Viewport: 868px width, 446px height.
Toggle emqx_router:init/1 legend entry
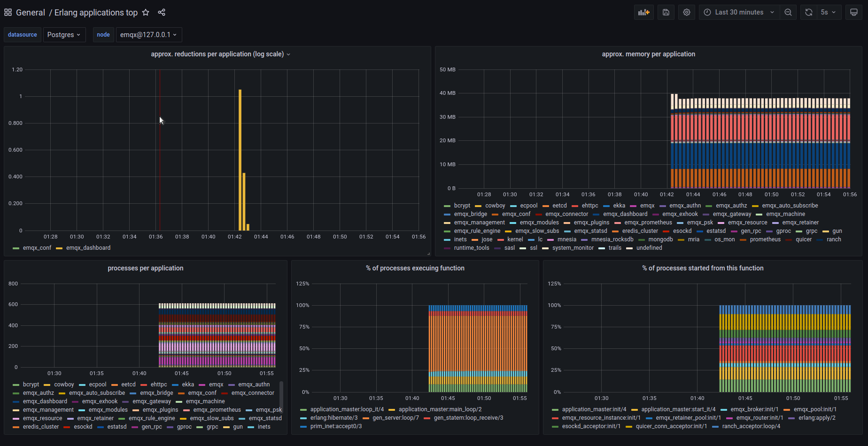[760, 418]
